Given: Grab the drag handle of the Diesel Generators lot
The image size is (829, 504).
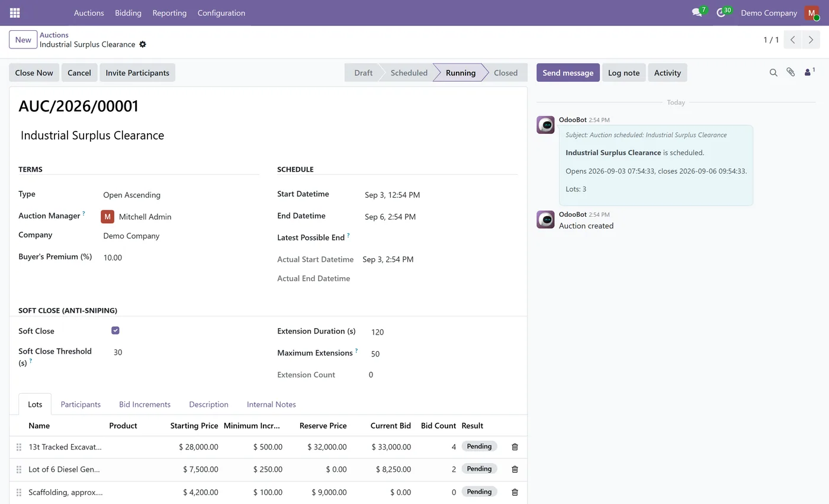Looking at the screenshot, I should click(x=19, y=470).
